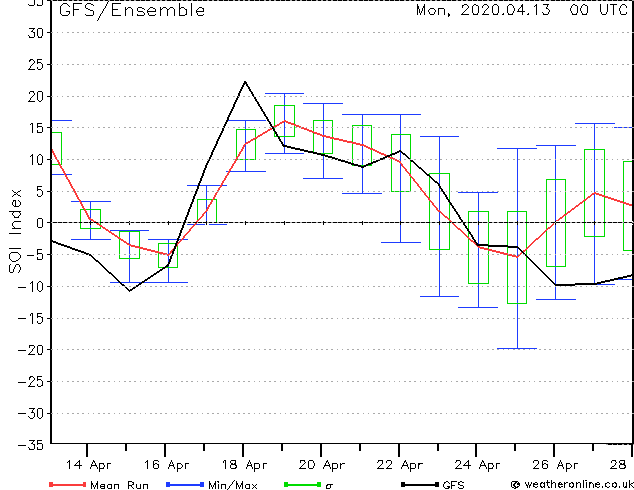Click the y-axis value -20

tap(31, 350)
